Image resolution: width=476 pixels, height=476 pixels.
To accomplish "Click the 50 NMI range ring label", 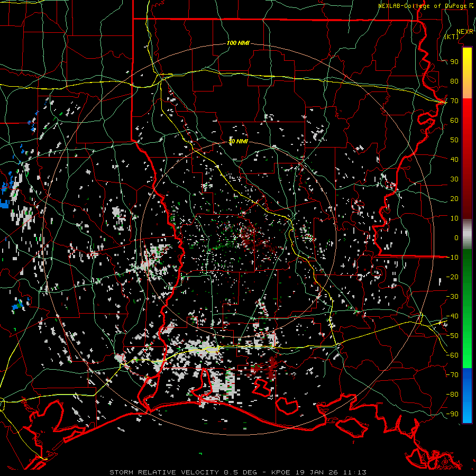I will 238,141.
